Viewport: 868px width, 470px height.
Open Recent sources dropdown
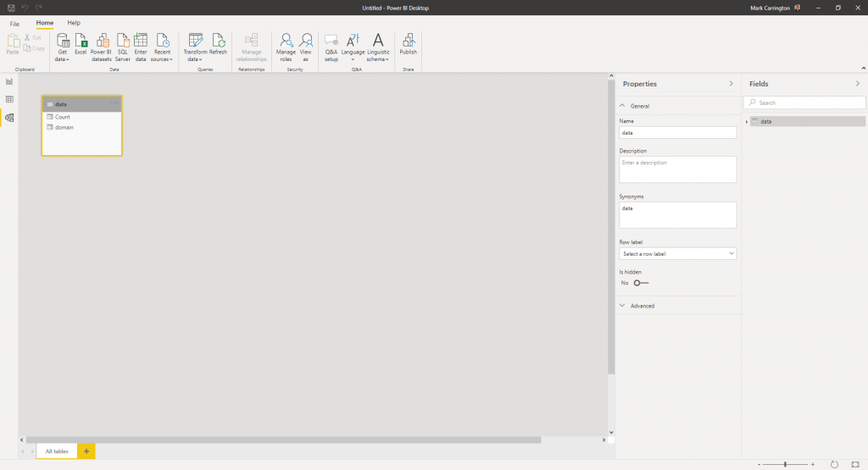pyautogui.click(x=162, y=47)
